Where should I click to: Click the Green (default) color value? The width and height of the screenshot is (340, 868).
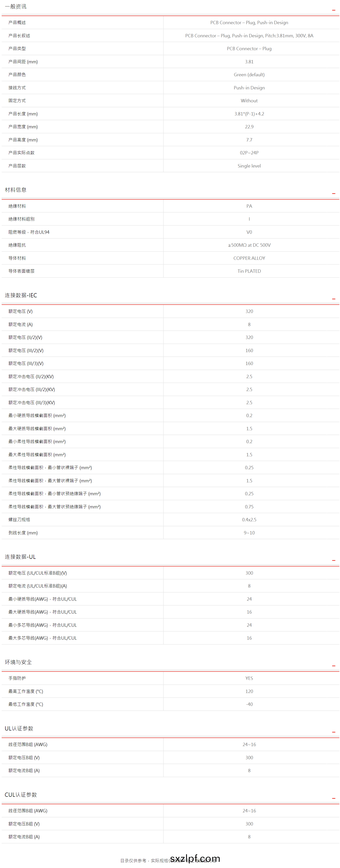click(249, 75)
